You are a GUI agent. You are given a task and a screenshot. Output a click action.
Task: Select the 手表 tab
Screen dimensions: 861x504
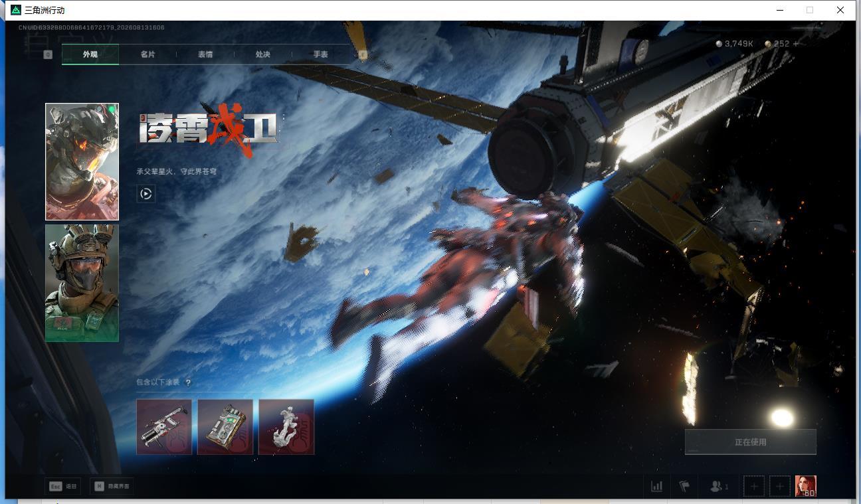point(320,54)
